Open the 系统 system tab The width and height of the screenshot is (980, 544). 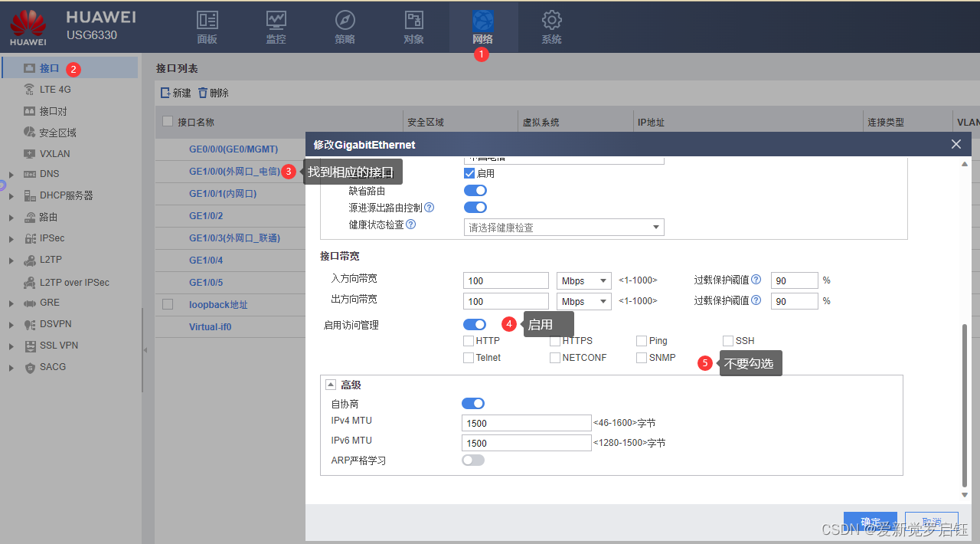point(551,28)
